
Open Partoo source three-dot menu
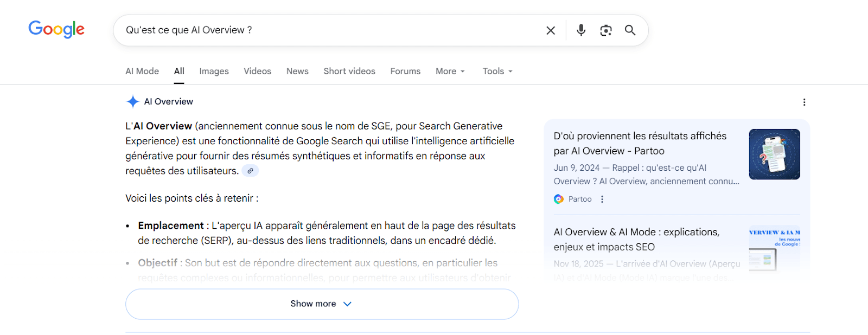602,199
